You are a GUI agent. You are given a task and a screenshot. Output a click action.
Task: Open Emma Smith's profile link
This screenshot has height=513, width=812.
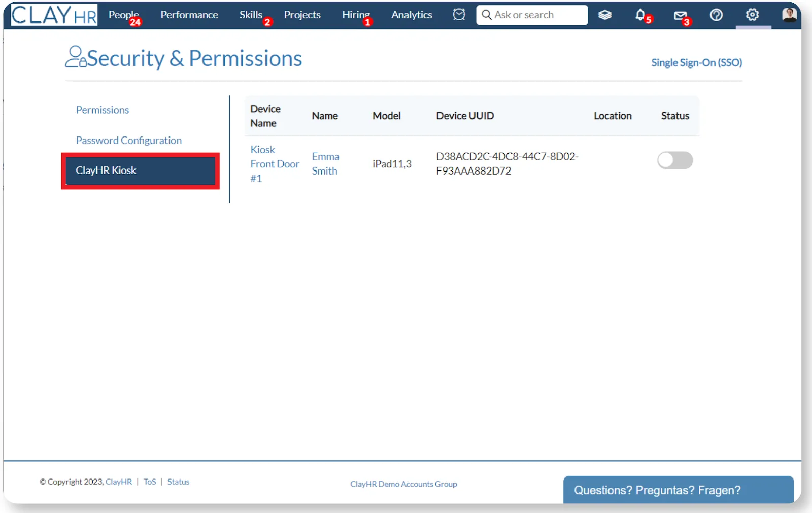[x=325, y=163]
